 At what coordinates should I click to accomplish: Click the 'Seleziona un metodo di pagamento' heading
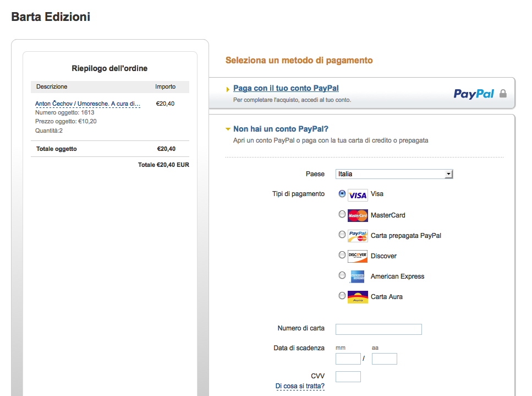point(299,61)
